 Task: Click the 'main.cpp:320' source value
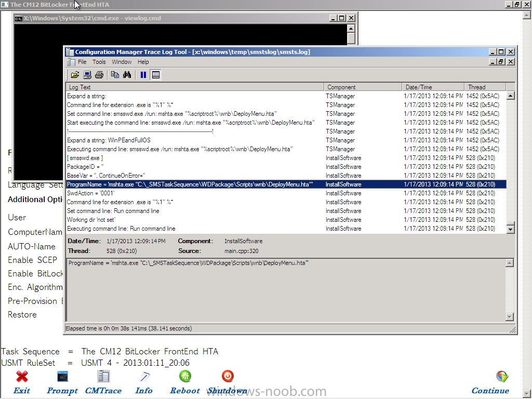pyautogui.click(x=241, y=251)
